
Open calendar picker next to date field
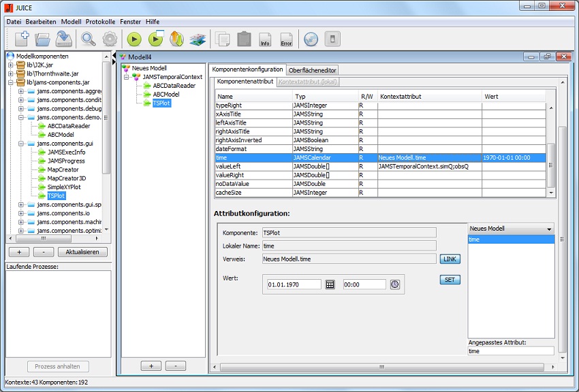click(x=330, y=284)
